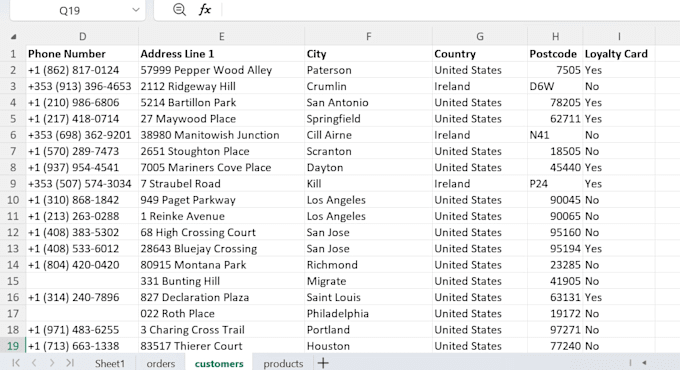
Task: Select the Migrate city cell
Action: [369, 281]
